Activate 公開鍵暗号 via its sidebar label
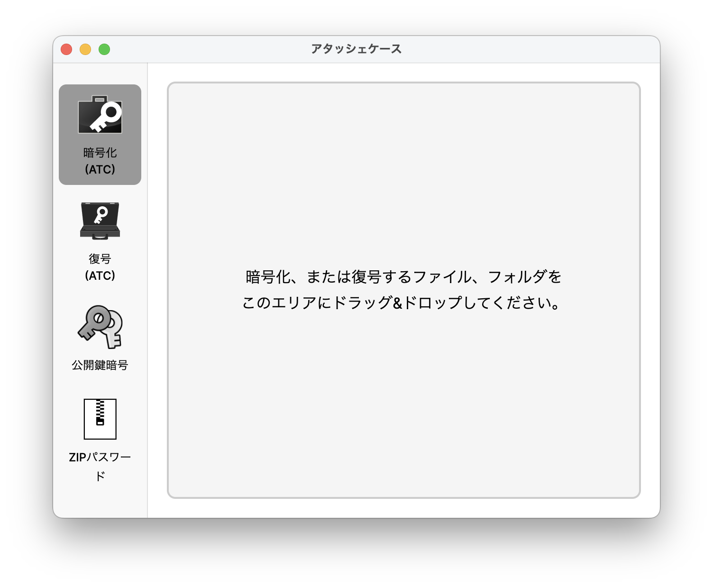 100,366
